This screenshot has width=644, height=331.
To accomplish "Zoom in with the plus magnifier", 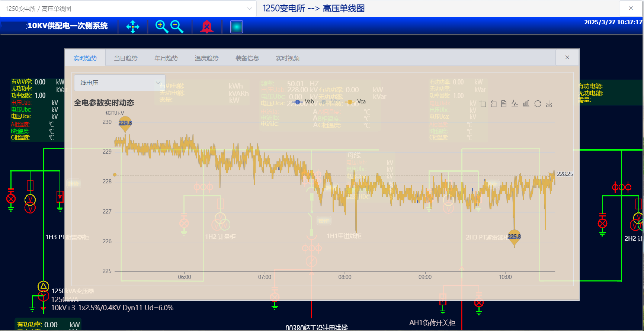I will pos(161,27).
